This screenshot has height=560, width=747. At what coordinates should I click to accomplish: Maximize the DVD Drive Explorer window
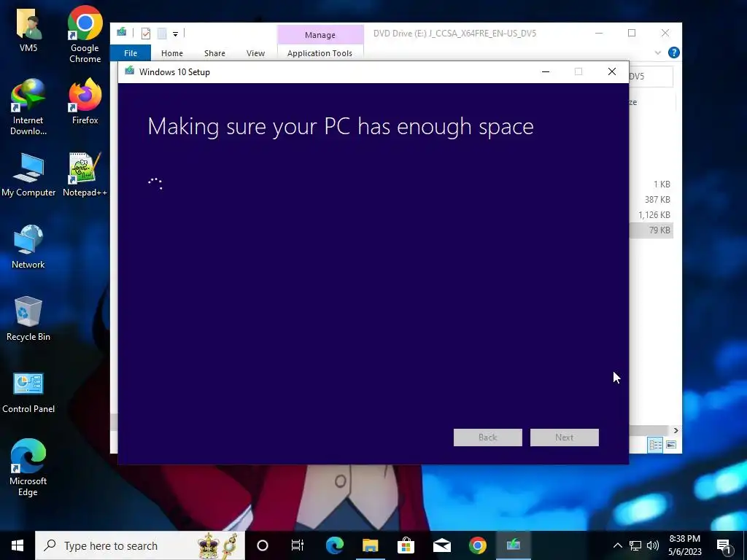pyautogui.click(x=632, y=33)
